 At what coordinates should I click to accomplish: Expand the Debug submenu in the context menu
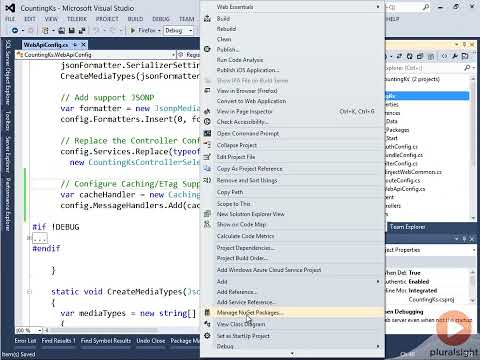(378, 346)
